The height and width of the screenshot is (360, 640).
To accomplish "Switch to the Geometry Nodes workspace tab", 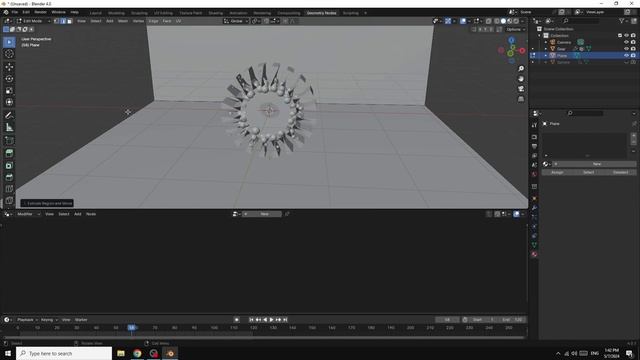I will pos(322,13).
